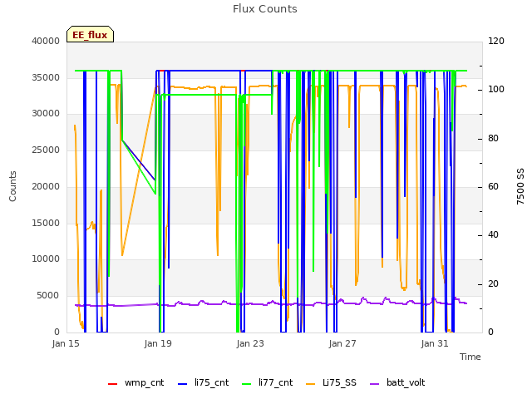Click the 100 right axis tick label
532x399 pixels.
point(496,90)
